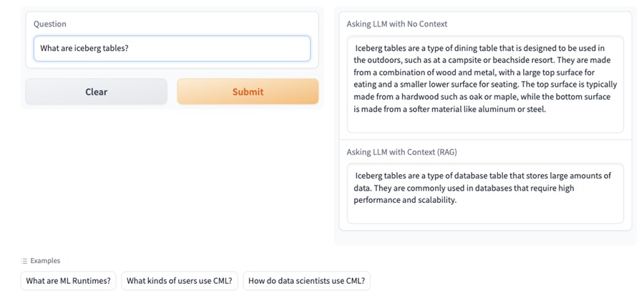This screenshot has width=644, height=306.
Task: Pick the 'How do data scientists use CML?' example
Action: pos(306,281)
